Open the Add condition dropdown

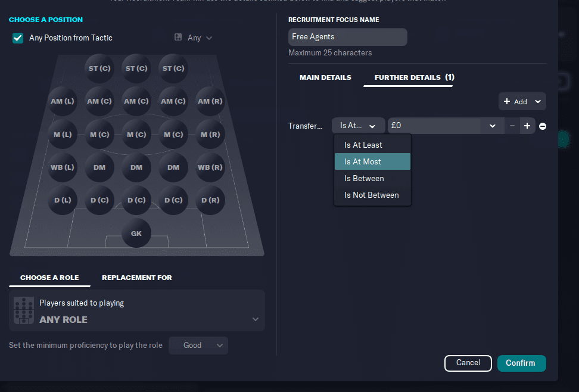click(522, 102)
